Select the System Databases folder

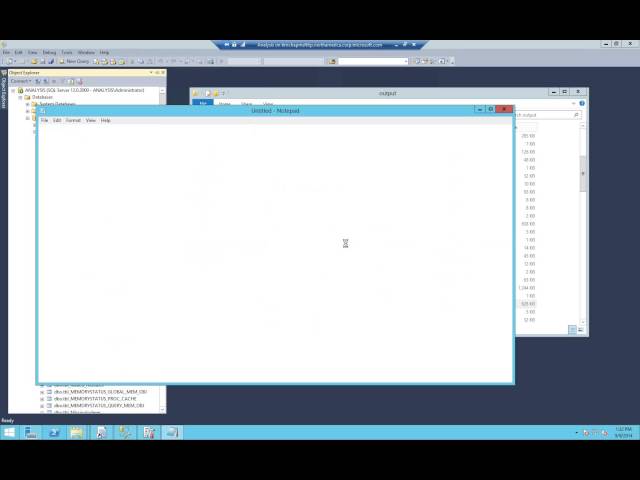pyautogui.click(x=57, y=104)
